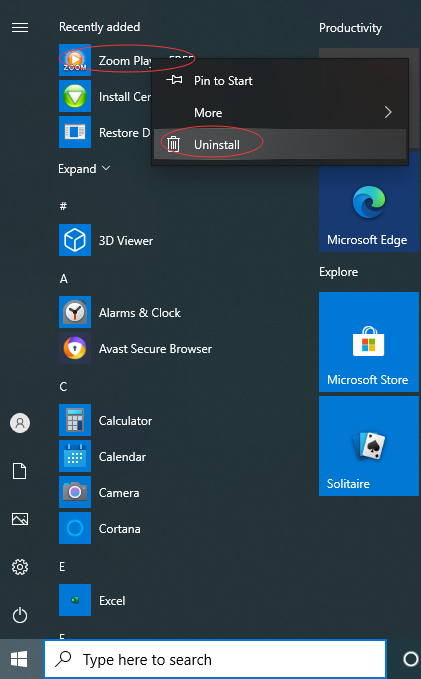
Task: Toggle the hamburger menu at top left
Action: 20,28
